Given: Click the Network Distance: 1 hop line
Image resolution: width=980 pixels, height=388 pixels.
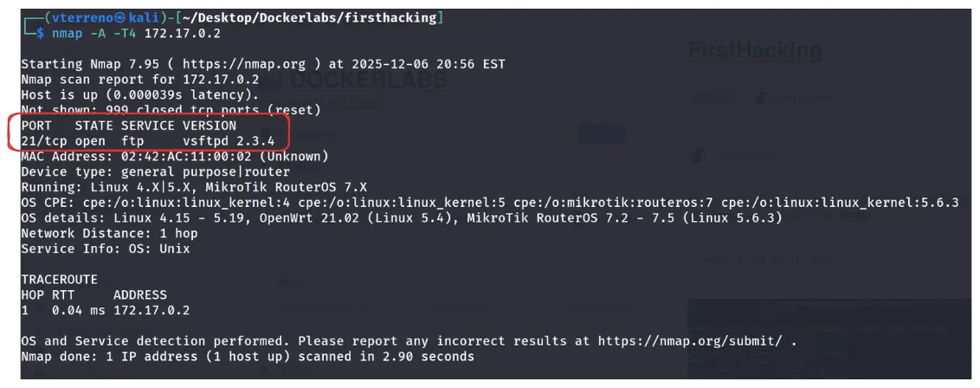Looking at the screenshot, I should click(109, 234).
